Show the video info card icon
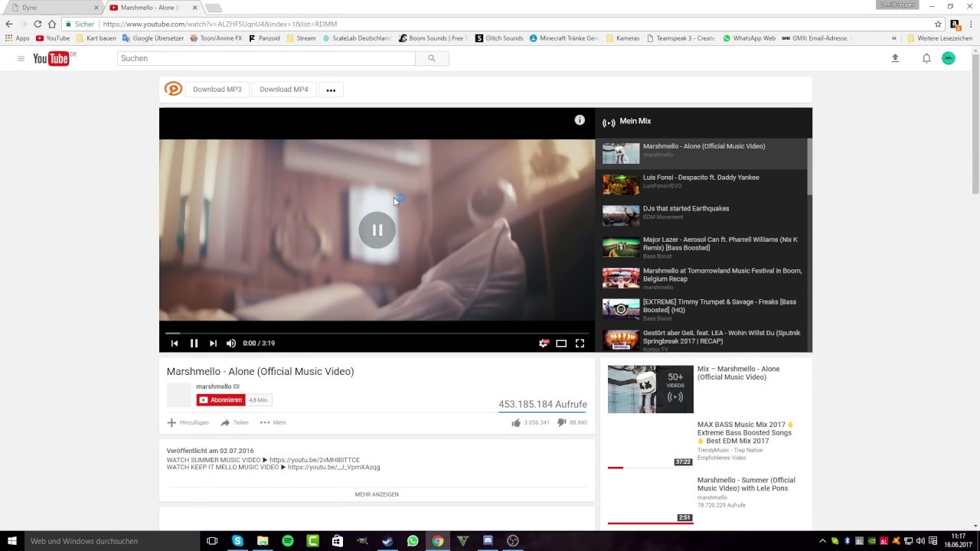Viewport: 980px width, 551px height. tap(580, 120)
